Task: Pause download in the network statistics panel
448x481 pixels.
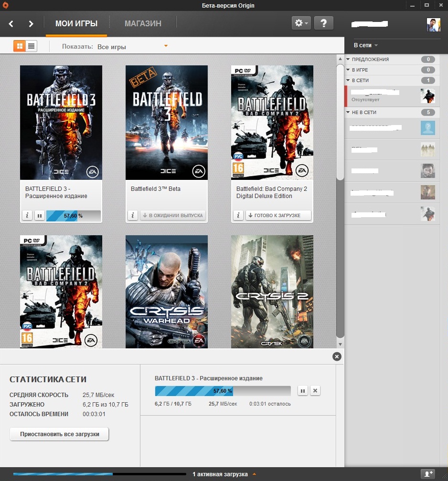Action: pyautogui.click(x=303, y=390)
